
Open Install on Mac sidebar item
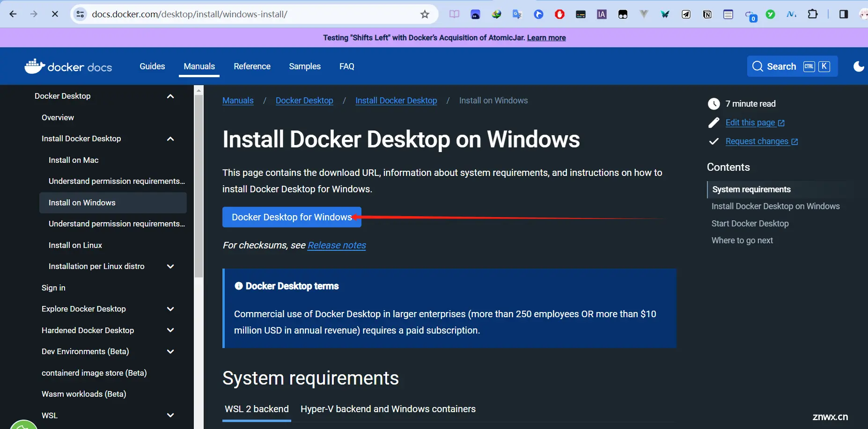(74, 160)
